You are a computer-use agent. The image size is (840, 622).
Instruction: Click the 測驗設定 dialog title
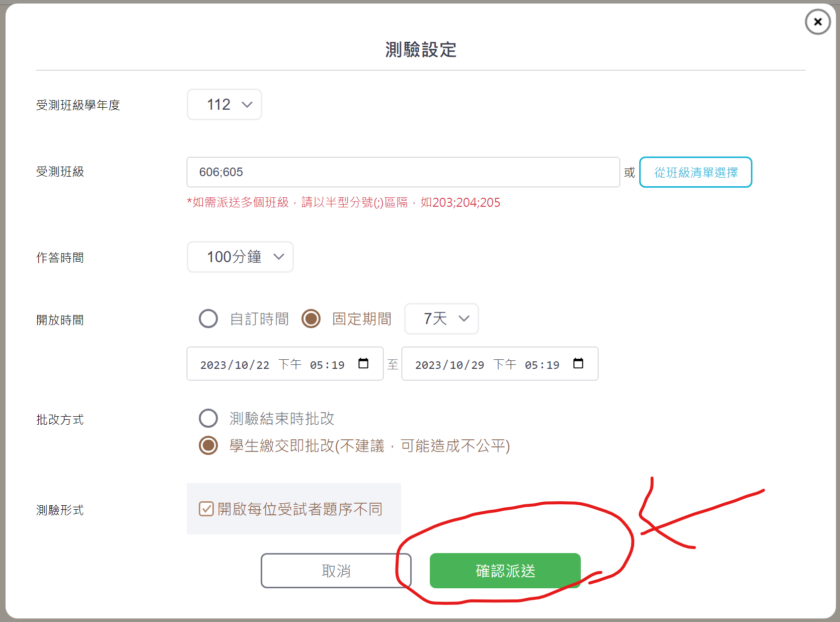(421, 50)
